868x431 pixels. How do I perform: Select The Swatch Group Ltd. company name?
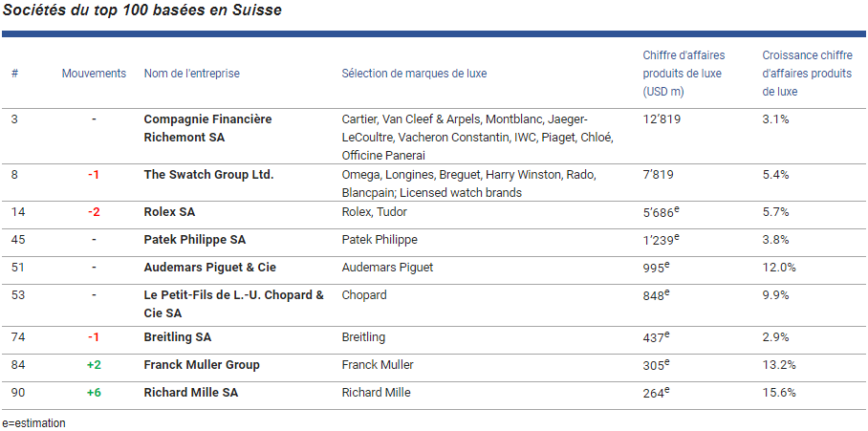point(208,175)
